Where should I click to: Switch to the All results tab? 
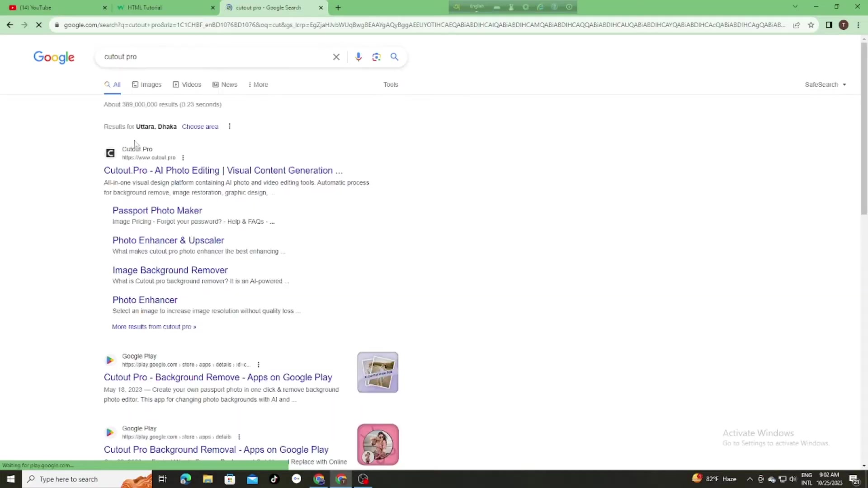(112, 84)
